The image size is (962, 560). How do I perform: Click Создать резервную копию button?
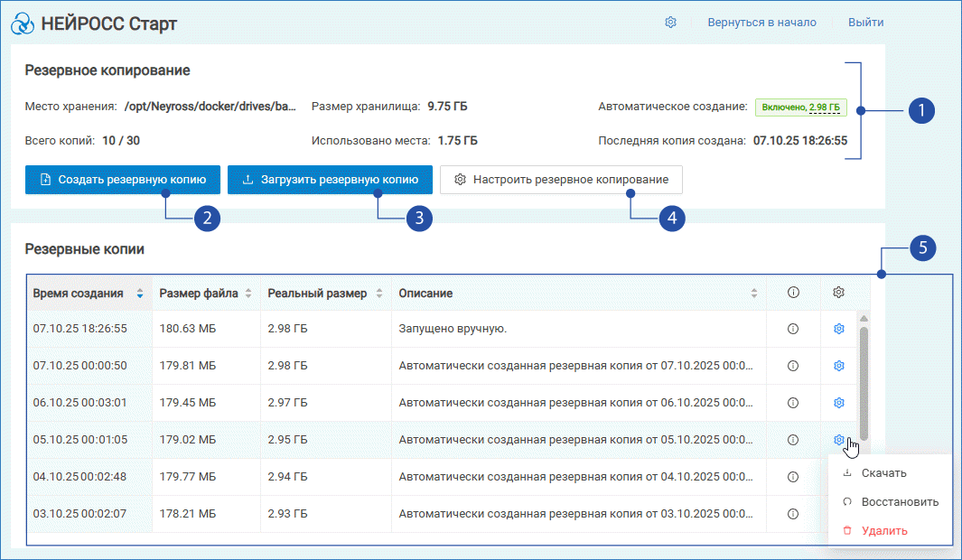click(x=122, y=180)
